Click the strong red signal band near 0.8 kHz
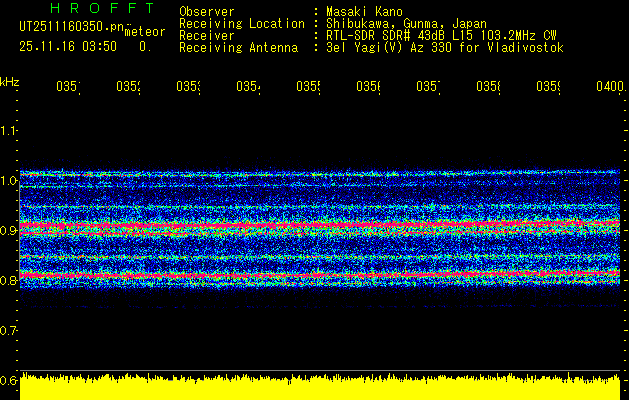629x400 pixels. [x=320, y=273]
